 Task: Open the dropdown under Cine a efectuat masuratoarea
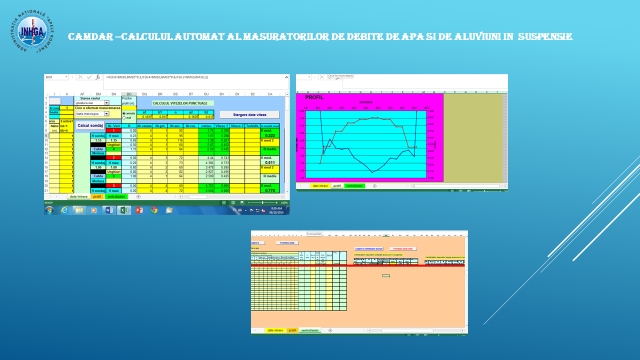pos(107,114)
